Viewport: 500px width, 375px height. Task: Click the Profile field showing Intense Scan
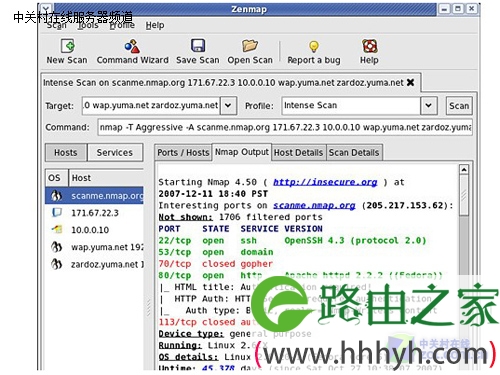351,106
